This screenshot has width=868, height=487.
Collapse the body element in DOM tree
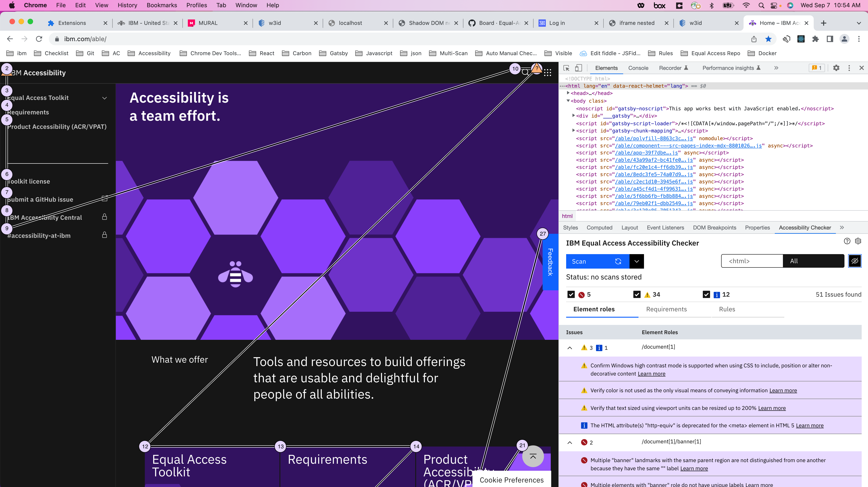pos(568,101)
